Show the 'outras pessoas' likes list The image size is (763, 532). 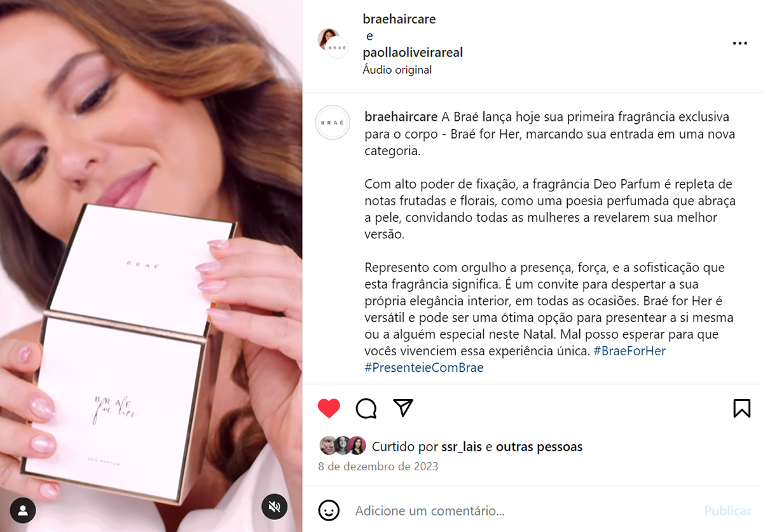[x=539, y=447]
